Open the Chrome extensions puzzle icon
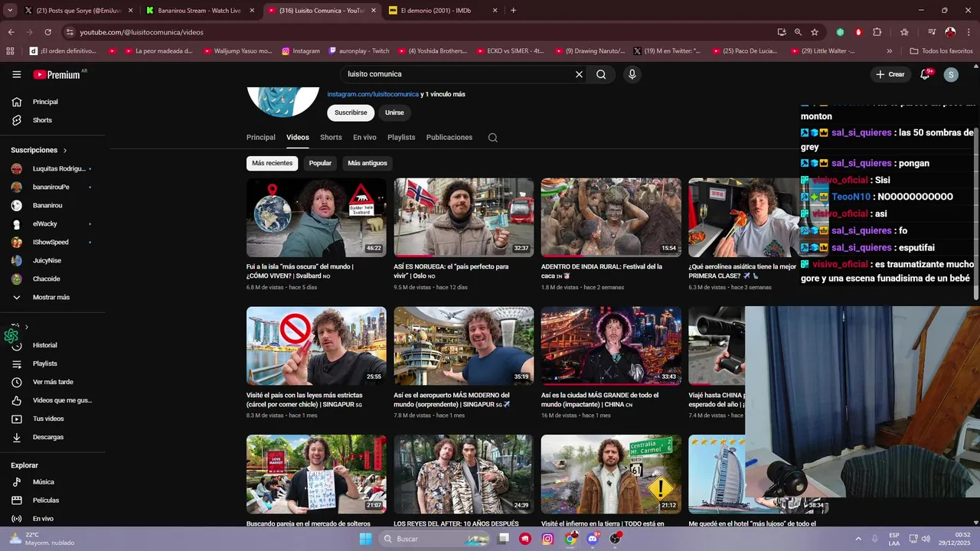 [877, 32]
